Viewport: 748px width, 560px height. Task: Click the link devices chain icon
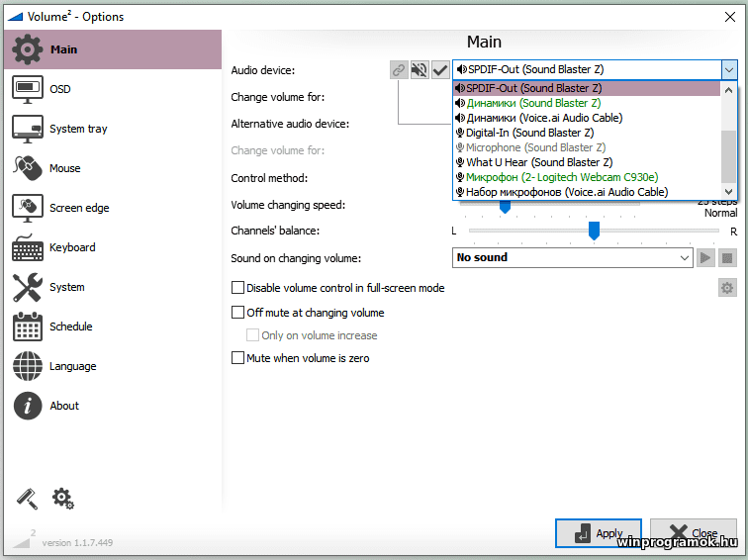pos(399,69)
